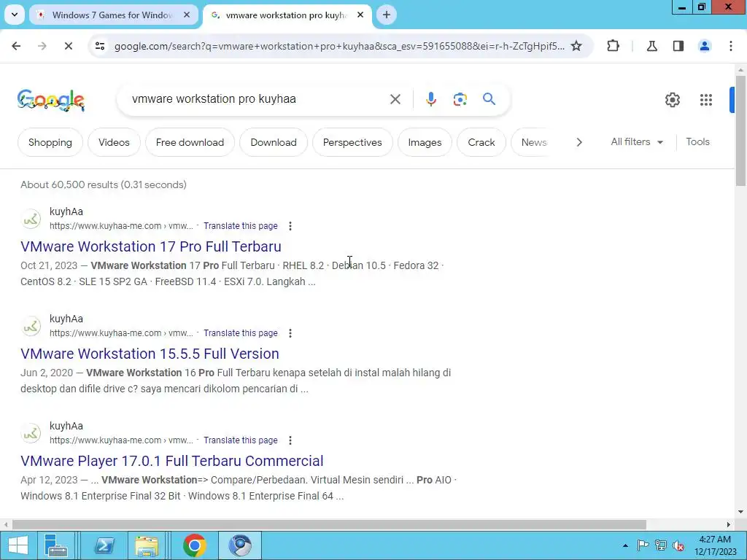This screenshot has height=560, width=747.
Task: Submit search with magnifying glass icon
Action: click(x=489, y=99)
